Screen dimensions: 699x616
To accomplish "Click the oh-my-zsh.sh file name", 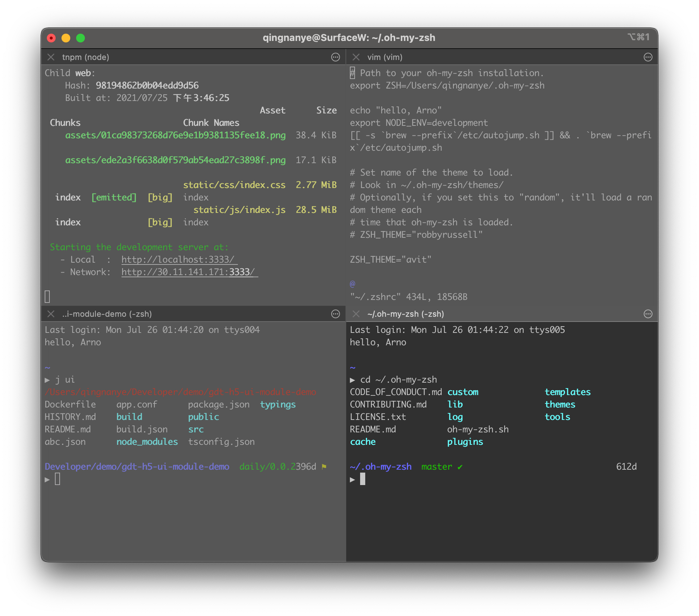I will [x=478, y=429].
